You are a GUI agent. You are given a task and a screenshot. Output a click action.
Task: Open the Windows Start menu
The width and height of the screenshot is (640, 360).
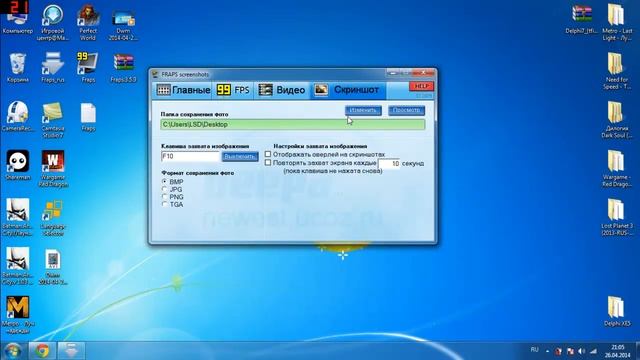12,351
